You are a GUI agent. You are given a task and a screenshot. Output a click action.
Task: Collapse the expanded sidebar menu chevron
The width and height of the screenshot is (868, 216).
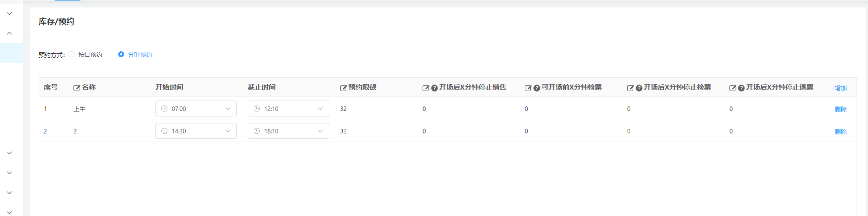9,33
